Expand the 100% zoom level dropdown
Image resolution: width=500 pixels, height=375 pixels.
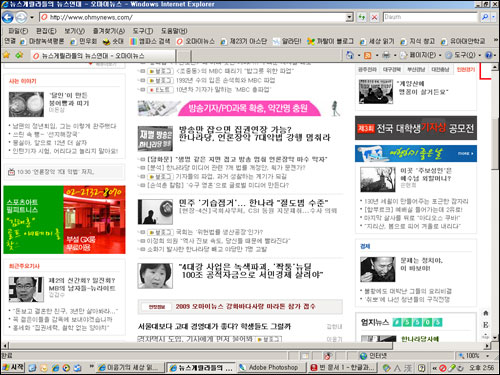coord(488,356)
